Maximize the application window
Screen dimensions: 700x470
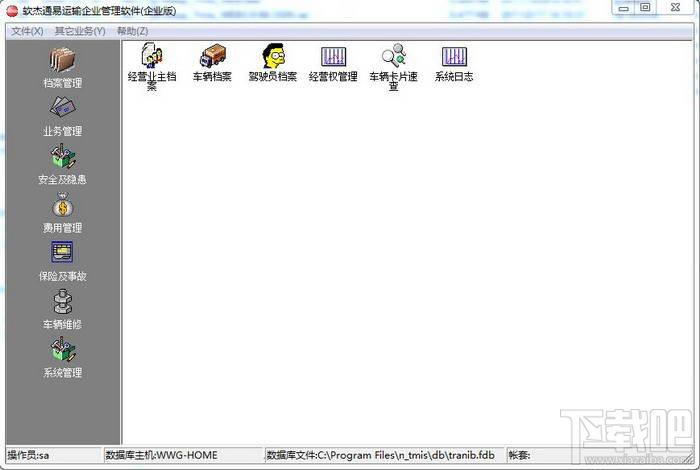pyautogui.click(x=645, y=8)
